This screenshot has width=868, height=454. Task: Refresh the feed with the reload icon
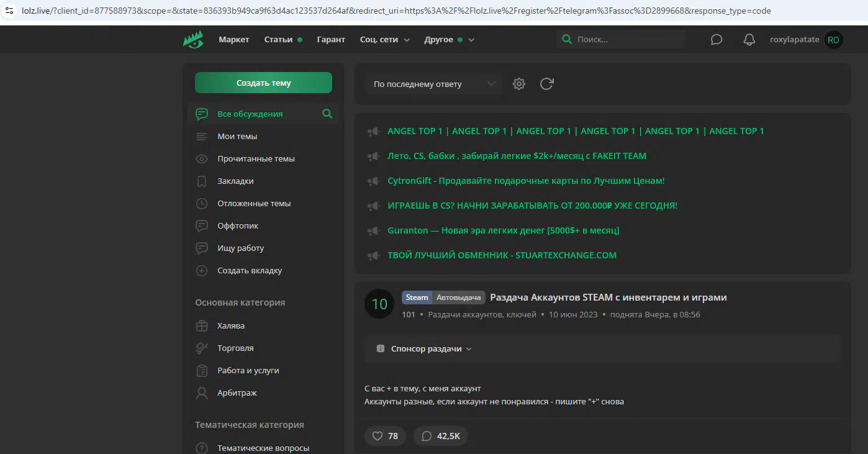click(x=546, y=84)
